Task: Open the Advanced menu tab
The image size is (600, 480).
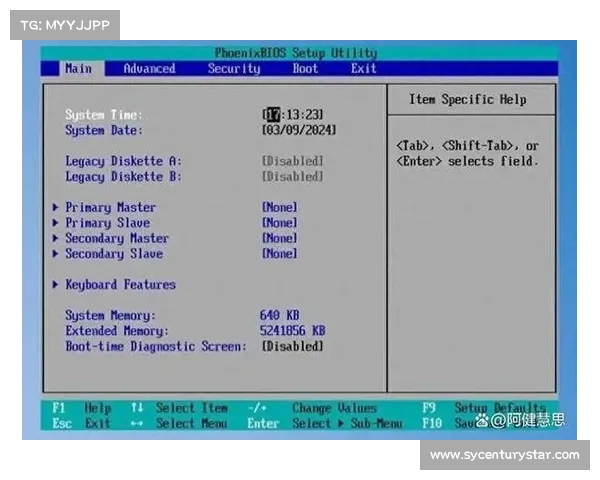Action: [150, 69]
